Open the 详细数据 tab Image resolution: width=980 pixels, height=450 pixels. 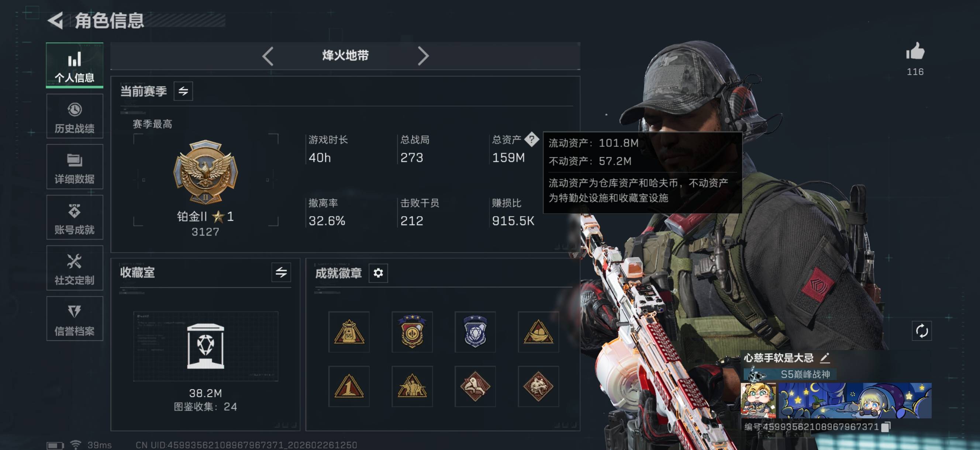point(75,167)
